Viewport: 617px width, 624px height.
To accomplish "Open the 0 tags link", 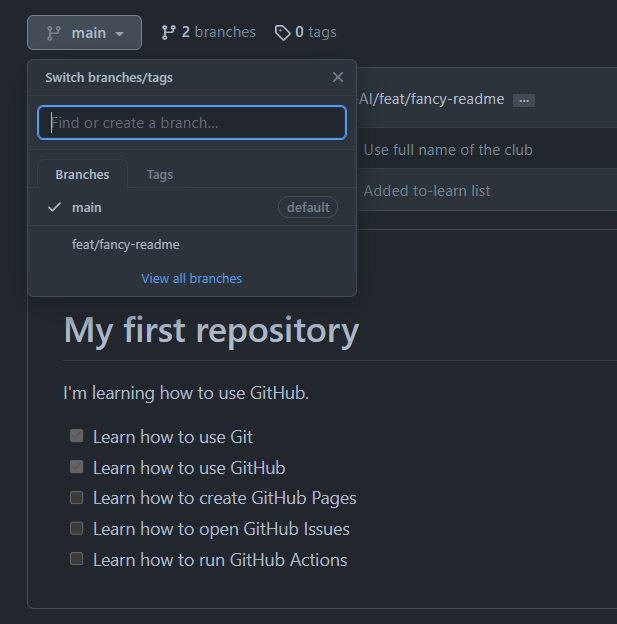I will pos(306,32).
